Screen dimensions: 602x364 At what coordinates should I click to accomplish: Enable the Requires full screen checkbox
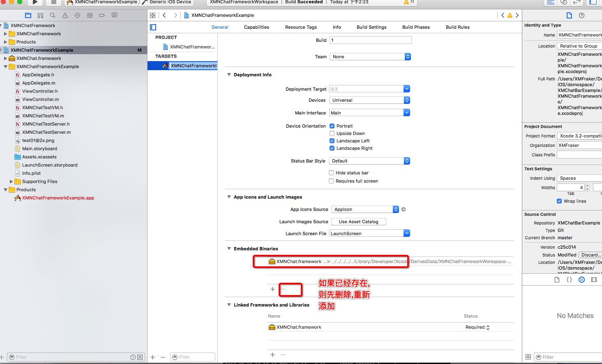click(x=331, y=181)
